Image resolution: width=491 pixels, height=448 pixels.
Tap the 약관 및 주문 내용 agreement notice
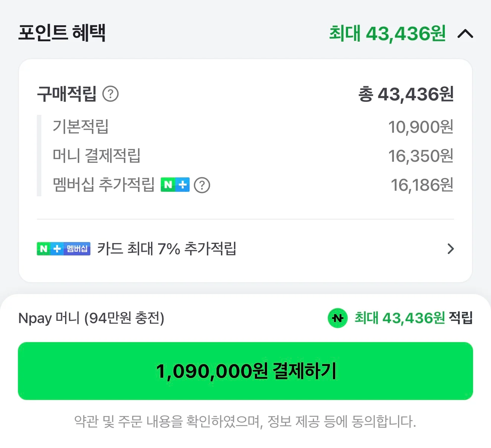pyautogui.click(x=245, y=422)
